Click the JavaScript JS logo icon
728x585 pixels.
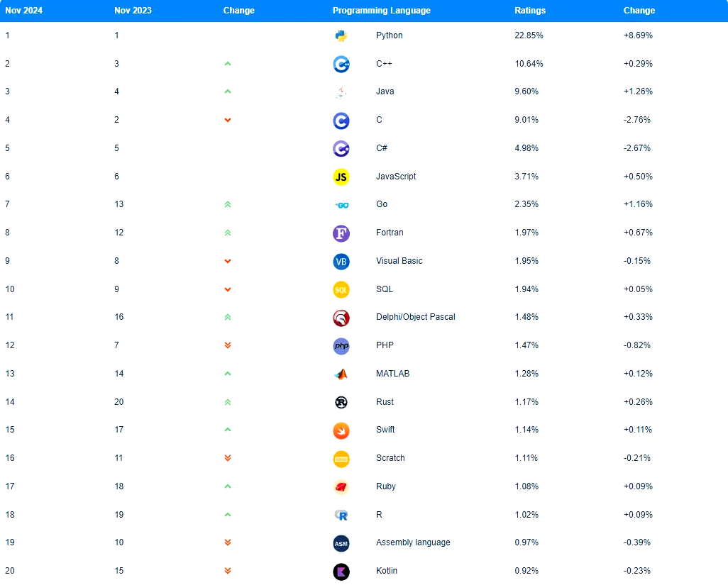click(x=341, y=177)
